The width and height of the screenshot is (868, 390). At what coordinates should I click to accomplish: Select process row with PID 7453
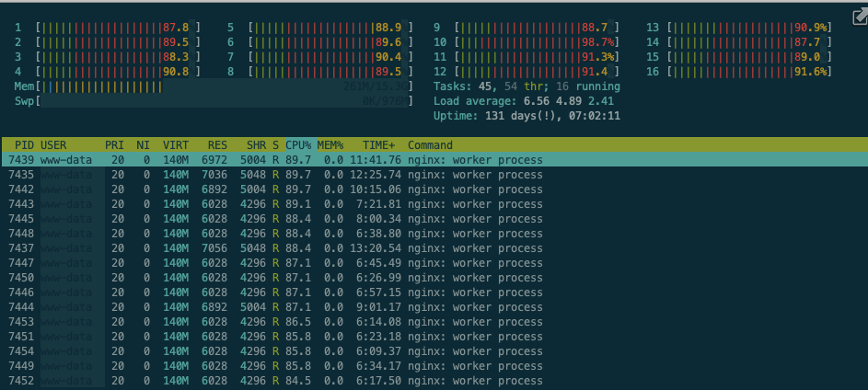(434, 322)
